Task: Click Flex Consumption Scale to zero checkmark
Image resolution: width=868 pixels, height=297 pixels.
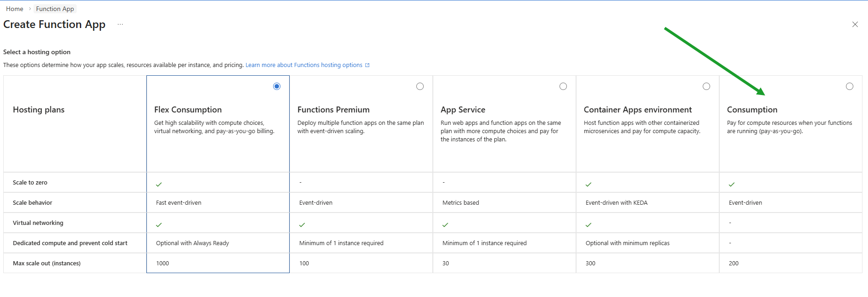Action: 159,185
